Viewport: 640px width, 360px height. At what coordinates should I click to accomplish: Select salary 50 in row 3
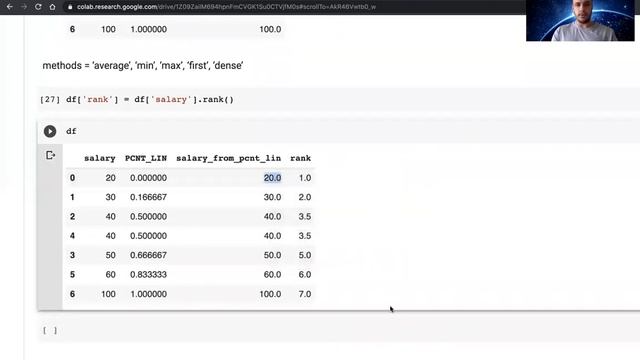click(x=110, y=255)
